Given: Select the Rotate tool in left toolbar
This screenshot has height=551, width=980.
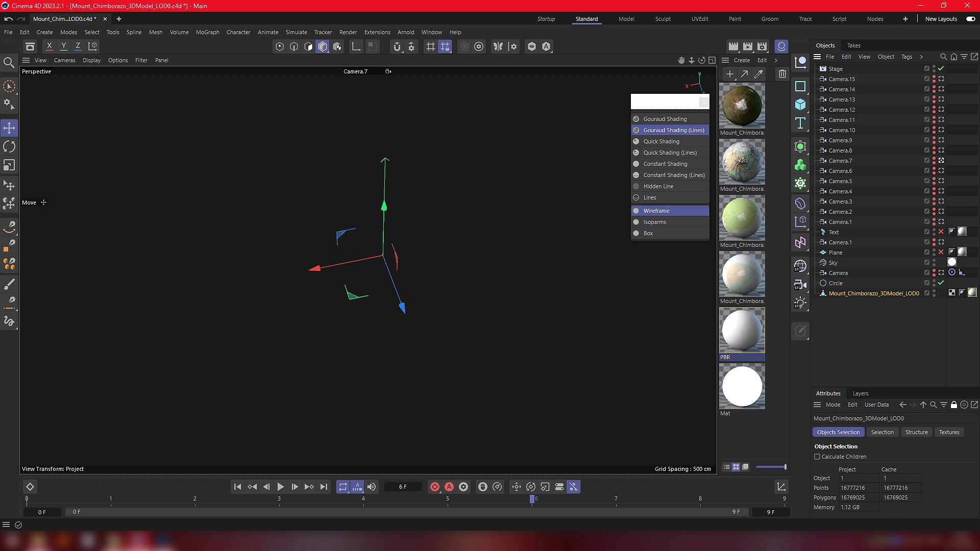Looking at the screenshot, I should coord(9,146).
